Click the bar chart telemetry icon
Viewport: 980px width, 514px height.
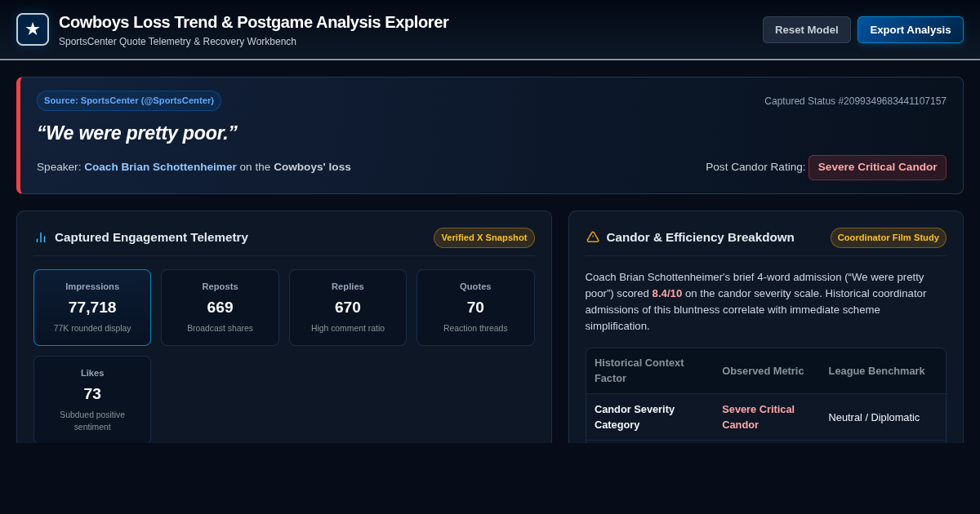[41, 237]
